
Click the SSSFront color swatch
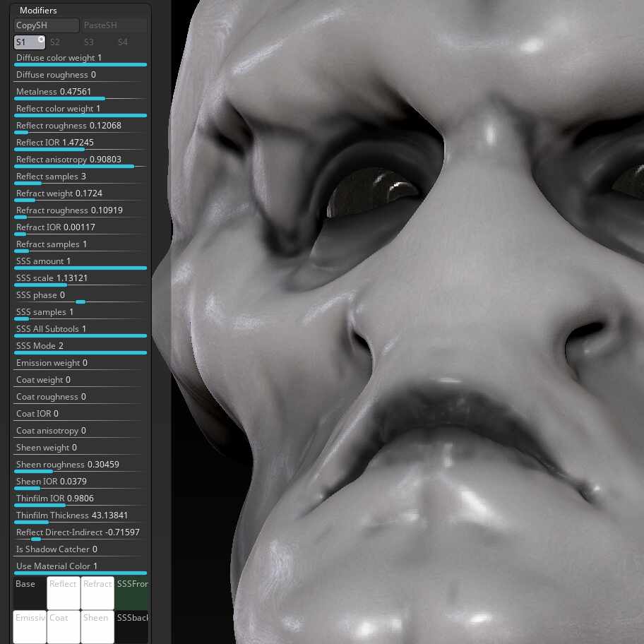coord(131,592)
